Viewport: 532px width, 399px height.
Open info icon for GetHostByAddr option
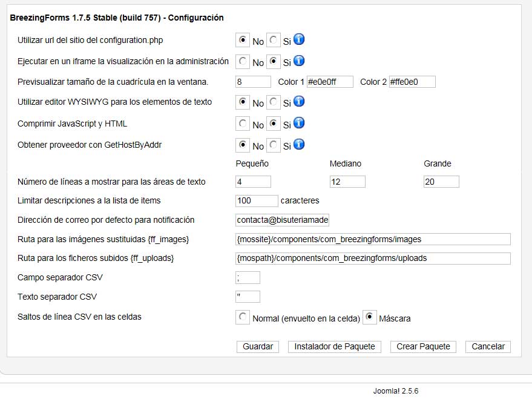[x=299, y=144]
